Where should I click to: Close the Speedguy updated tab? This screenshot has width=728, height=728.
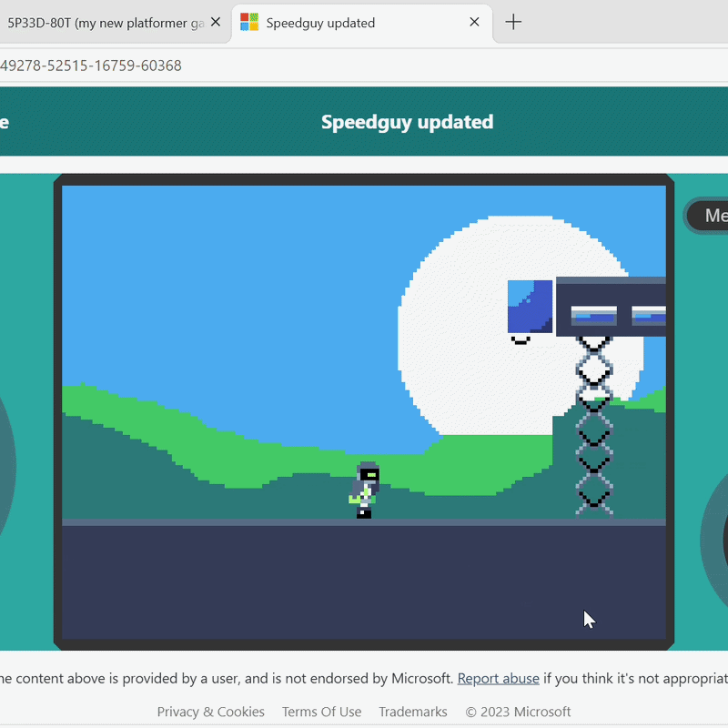[474, 22]
